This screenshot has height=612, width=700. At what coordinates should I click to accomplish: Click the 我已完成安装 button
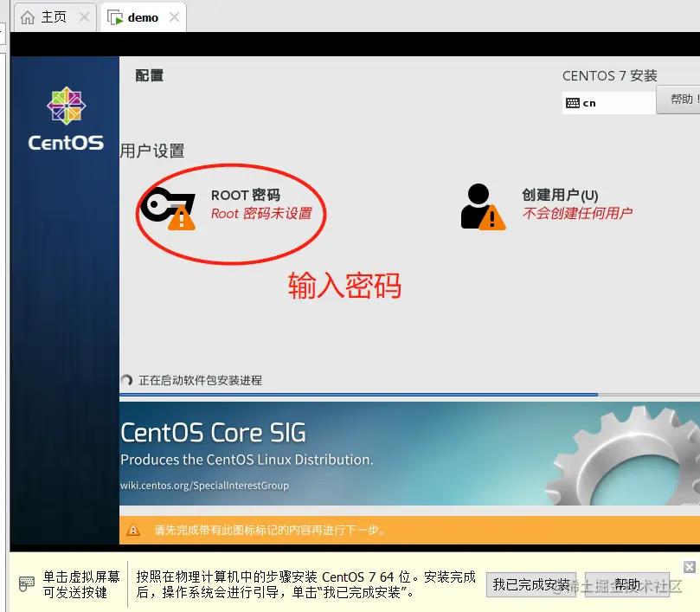click(x=530, y=584)
